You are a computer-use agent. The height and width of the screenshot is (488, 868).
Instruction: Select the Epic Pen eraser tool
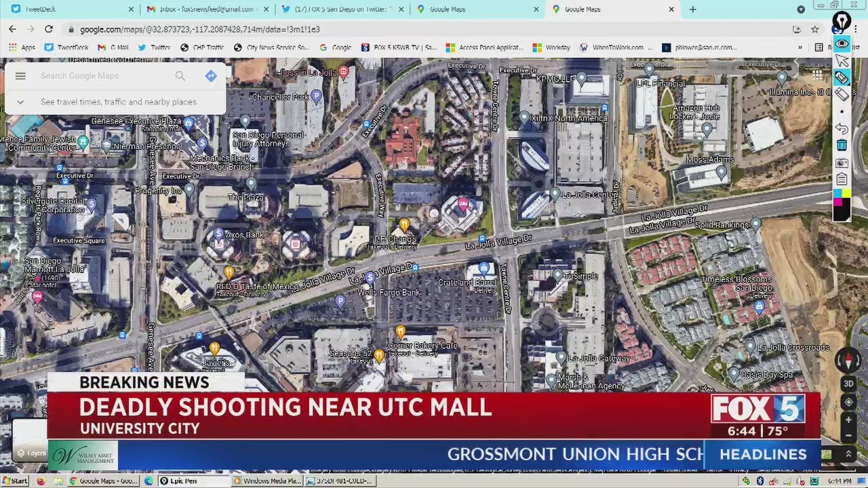click(x=842, y=95)
